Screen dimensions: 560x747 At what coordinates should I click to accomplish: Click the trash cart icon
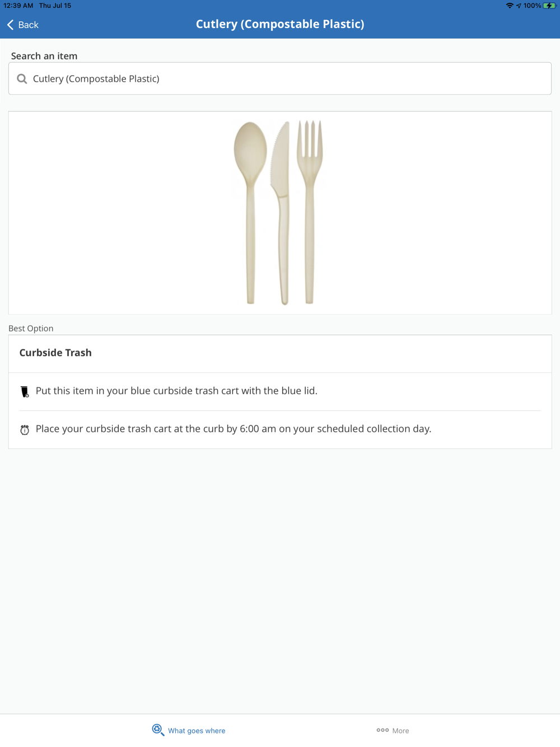click(x=25, y=391)
